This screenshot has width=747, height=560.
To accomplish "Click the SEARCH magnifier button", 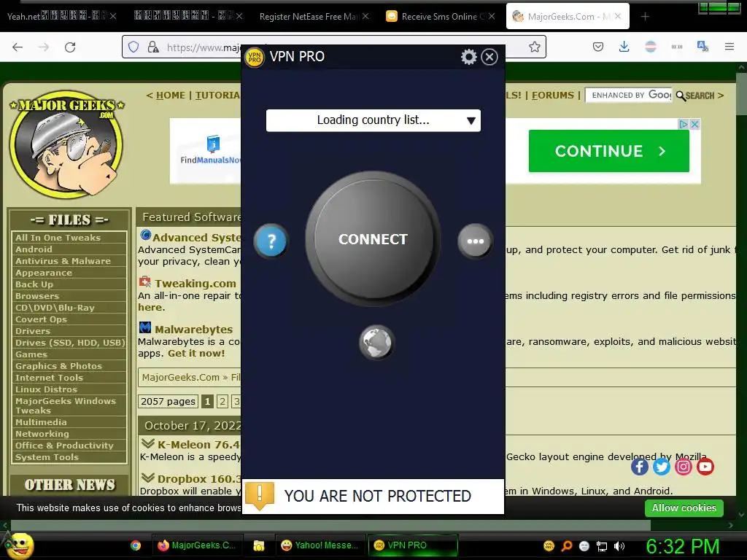I will tap(695, 96).
